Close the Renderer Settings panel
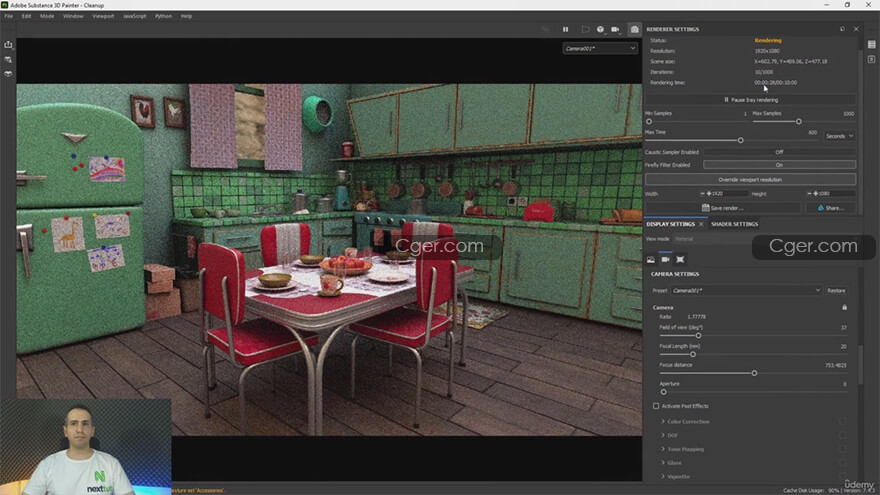 (856, 29)
